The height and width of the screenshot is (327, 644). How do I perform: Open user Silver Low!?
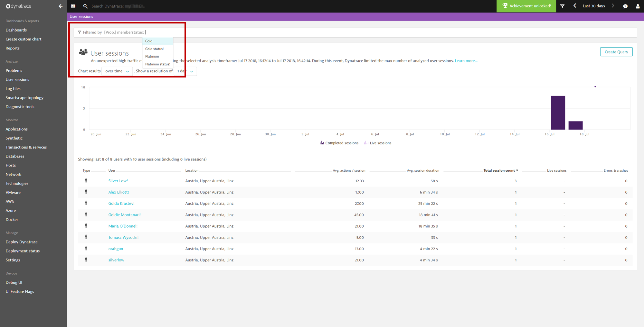(118, 181)
